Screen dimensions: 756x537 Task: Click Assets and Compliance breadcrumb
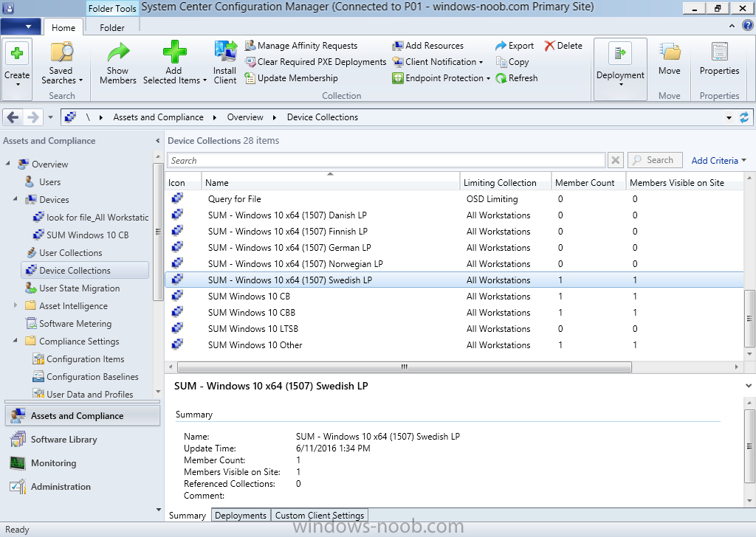pyautogui.click(x=158, y=117)
